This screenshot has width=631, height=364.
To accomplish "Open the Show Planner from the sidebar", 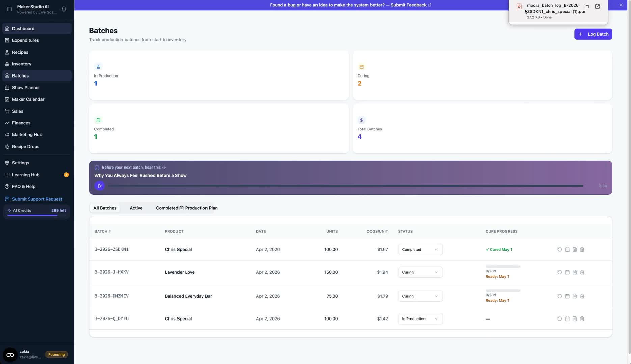I will coord(25,87).
